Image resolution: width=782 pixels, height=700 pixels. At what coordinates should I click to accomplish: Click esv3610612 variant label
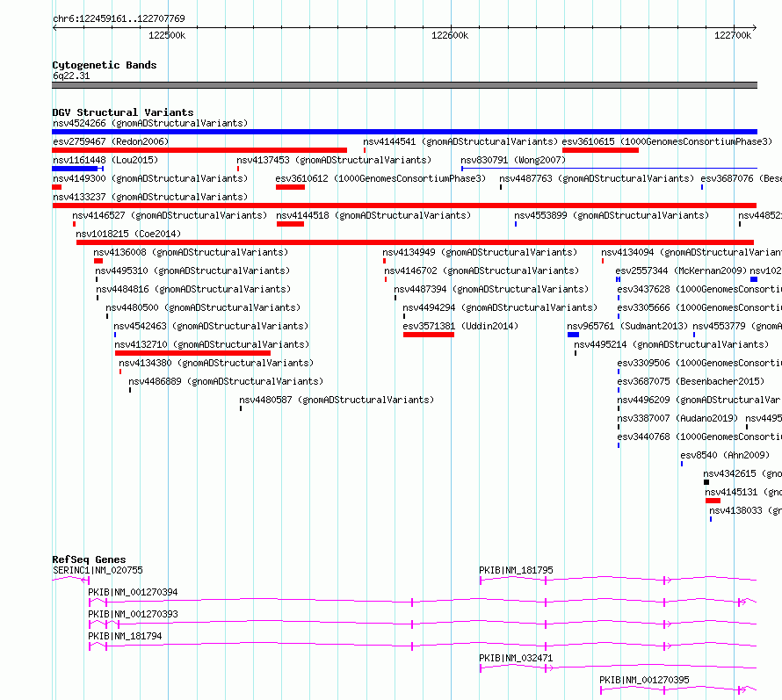380,178
